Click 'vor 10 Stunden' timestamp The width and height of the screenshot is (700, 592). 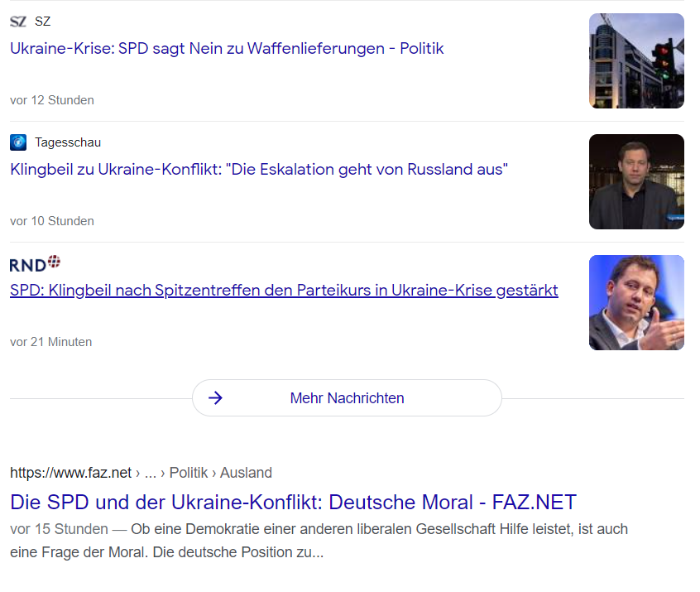point(52,221)
